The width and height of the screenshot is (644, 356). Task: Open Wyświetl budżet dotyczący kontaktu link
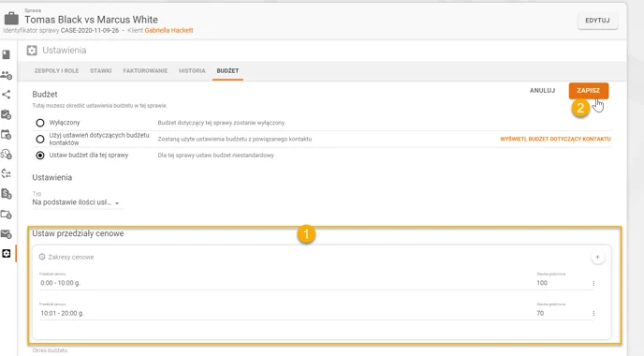(555, 139)
